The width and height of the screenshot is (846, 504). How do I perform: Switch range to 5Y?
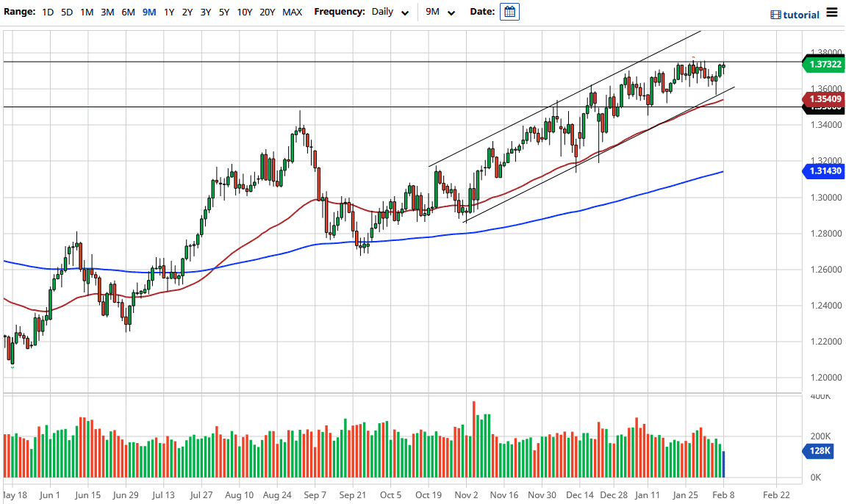(224, 12)
